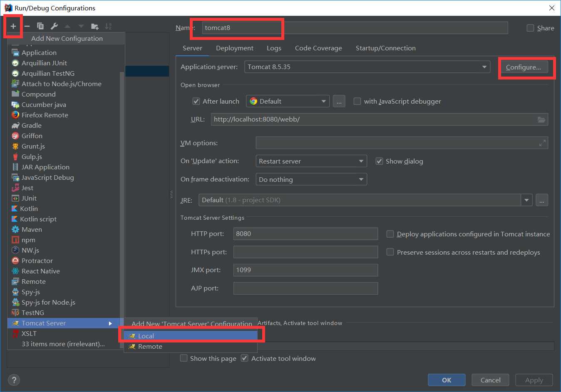The image size is (561, 392).
Task: Click the minus Remove Configuration icon
Action: click(27, 26)
